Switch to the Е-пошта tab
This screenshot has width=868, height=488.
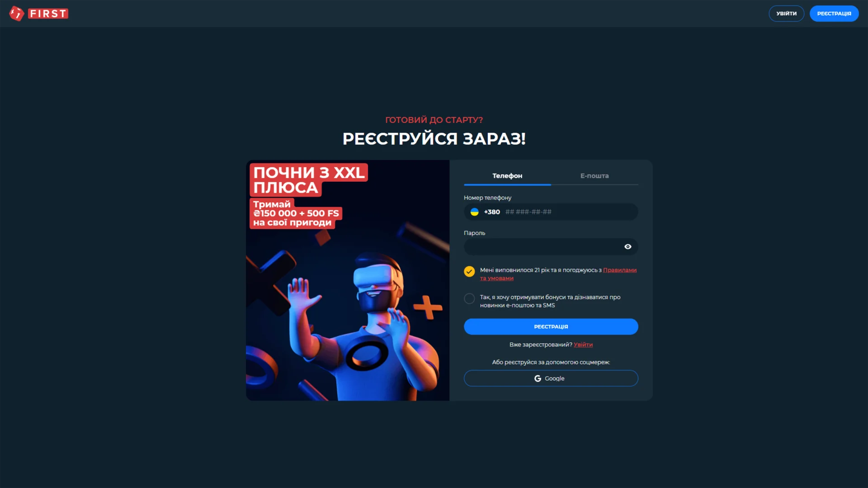click(594, 176)
